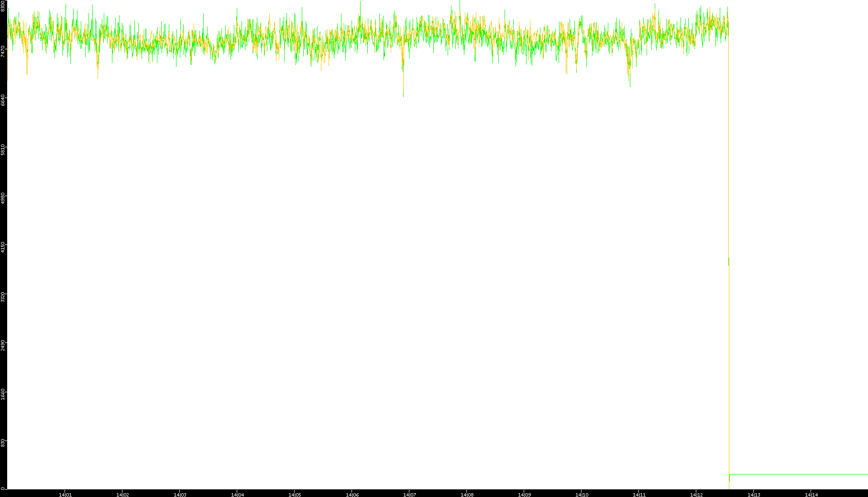Click the 1660 value axis label
Image resolution: width=868 pixels, height=497 pixels.
pyautogui.click(x=3, y=395)
